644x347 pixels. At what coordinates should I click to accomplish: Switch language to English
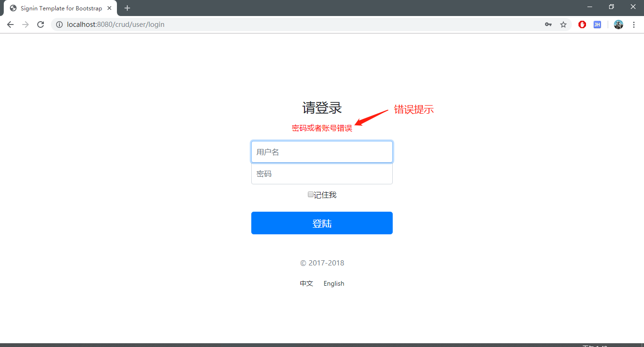coord(334,283)
